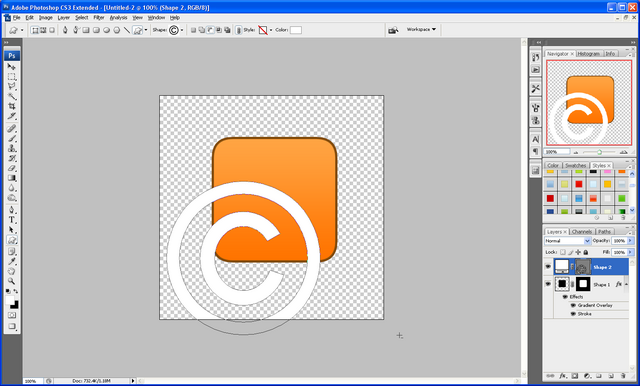Open the Fill slider arrow

click(630, 252)
